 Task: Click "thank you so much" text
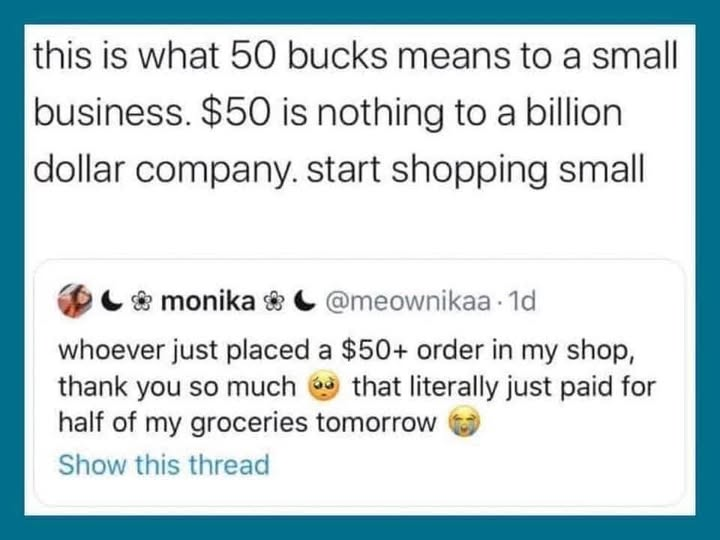(x=178, y=386)
